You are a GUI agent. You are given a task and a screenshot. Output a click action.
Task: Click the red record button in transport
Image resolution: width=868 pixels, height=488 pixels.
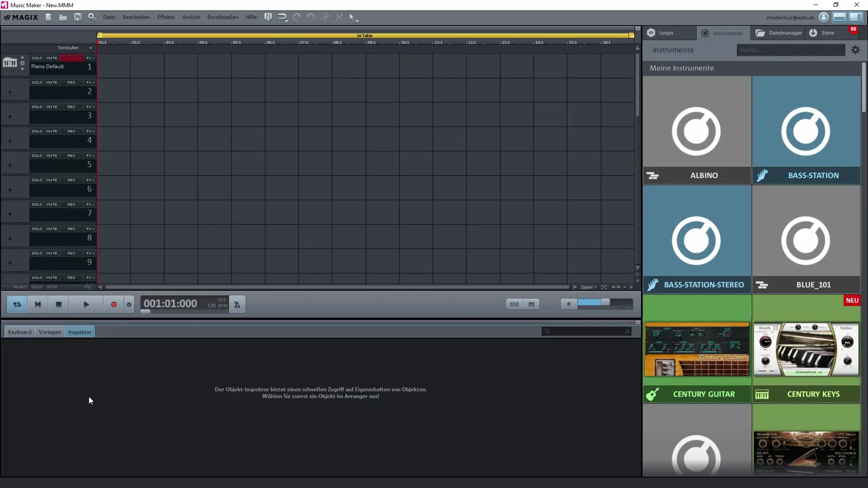[114, 305]
